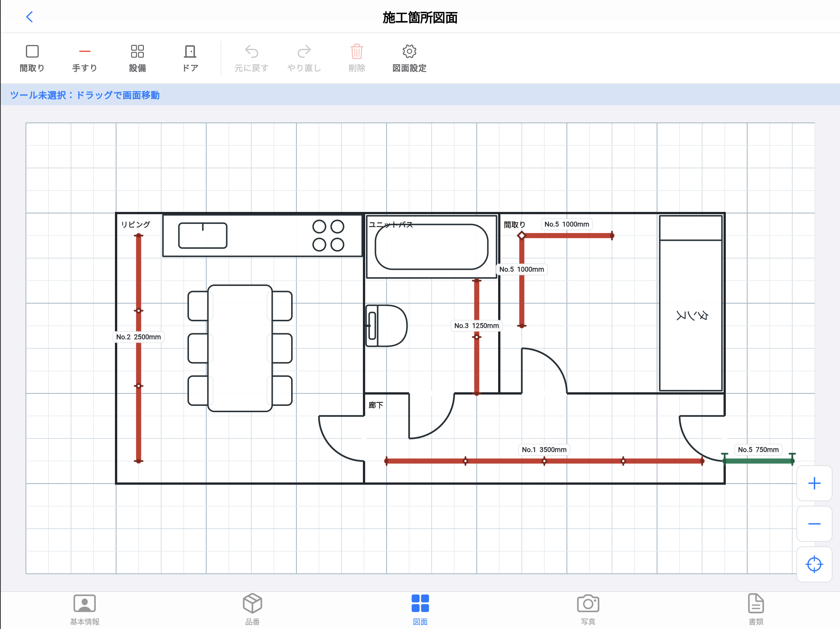Click the 間取り room label in drawing
The width and height of the screenshot is (840, 629).
point(515,224)
